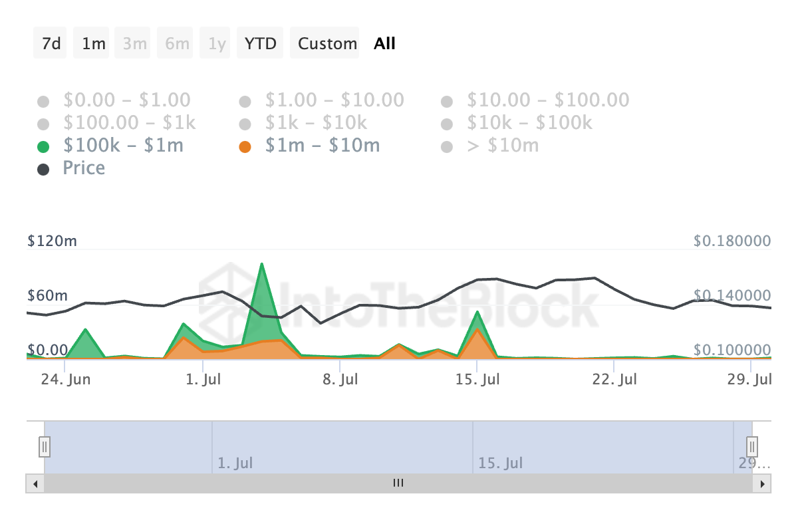Toggle the $0.00 - $1.00 series
The width and height of the screenshot is (798, 532).
coord(126,100)
